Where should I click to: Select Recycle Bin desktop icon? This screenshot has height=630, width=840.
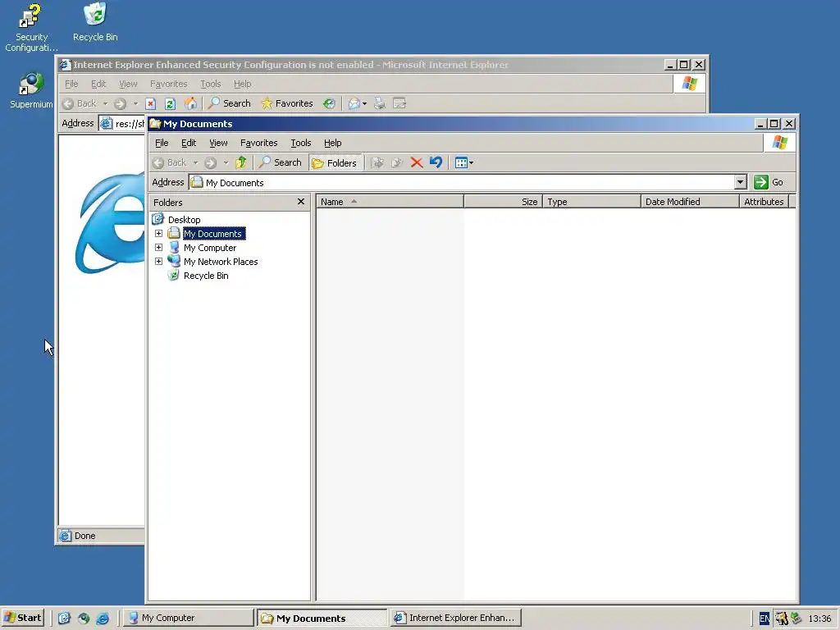tap(95, 22)
